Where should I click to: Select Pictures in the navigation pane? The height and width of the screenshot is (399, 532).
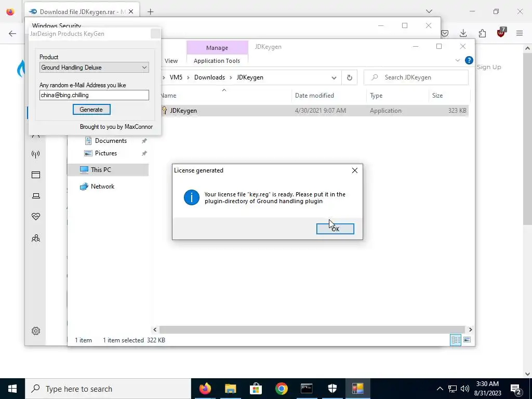[105, 153]
